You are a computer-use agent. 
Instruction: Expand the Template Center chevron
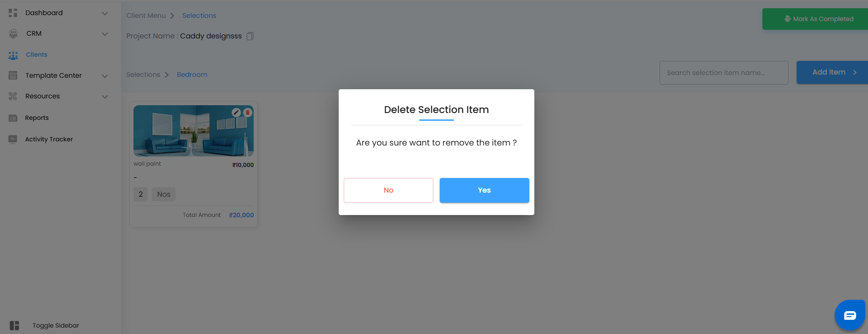(105, 76)
